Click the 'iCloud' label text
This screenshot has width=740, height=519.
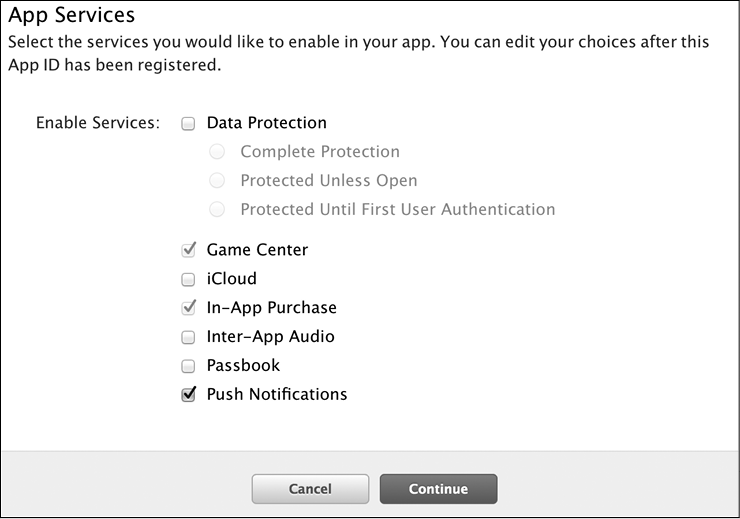click(x=231, y=279)
